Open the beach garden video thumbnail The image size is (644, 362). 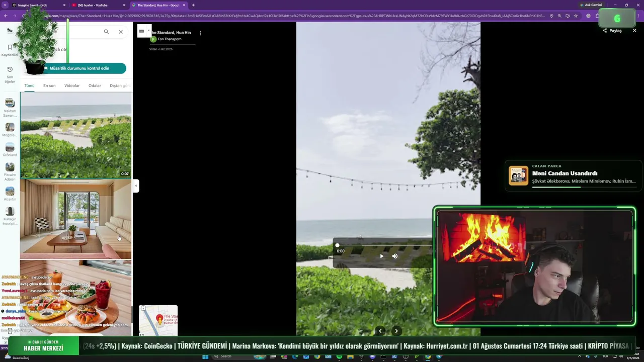75,136
